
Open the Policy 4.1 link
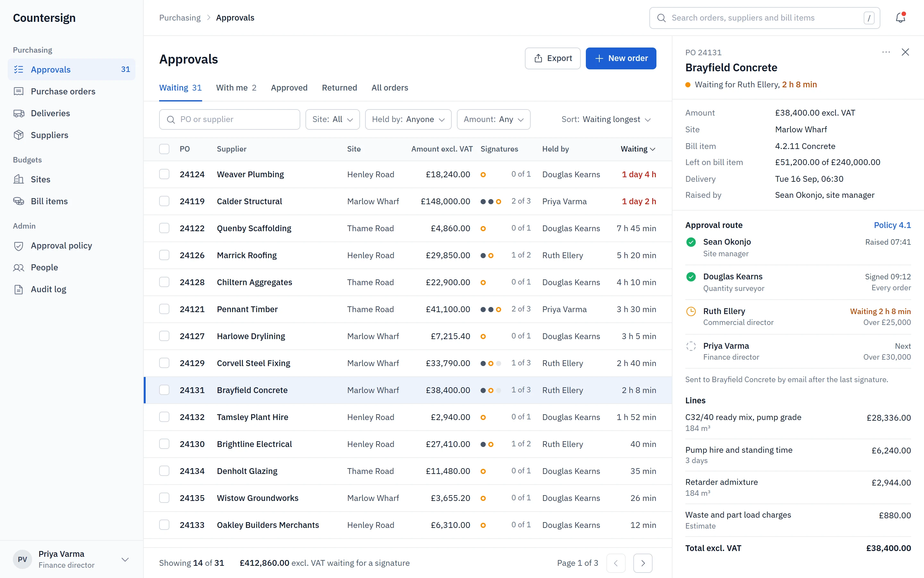click(x=892, y=225)
